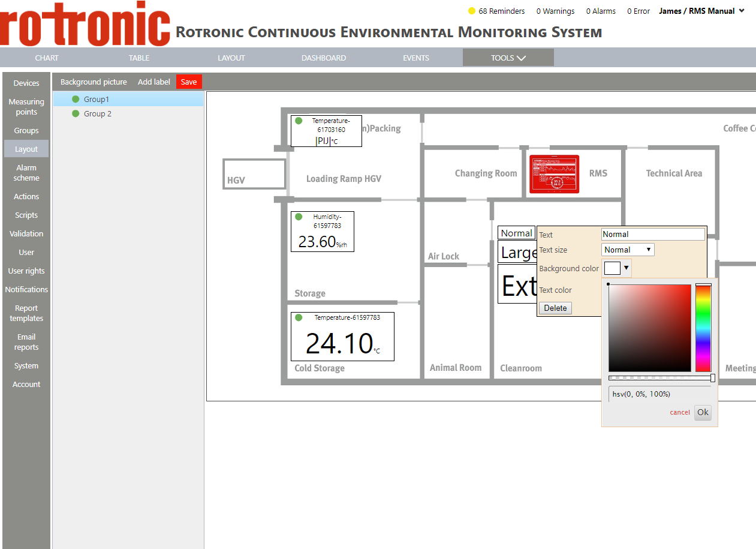Screen dimensions: 756x549
Task: Click the Temperature-61597783 widget title
Action: click(x=347, y=317)
